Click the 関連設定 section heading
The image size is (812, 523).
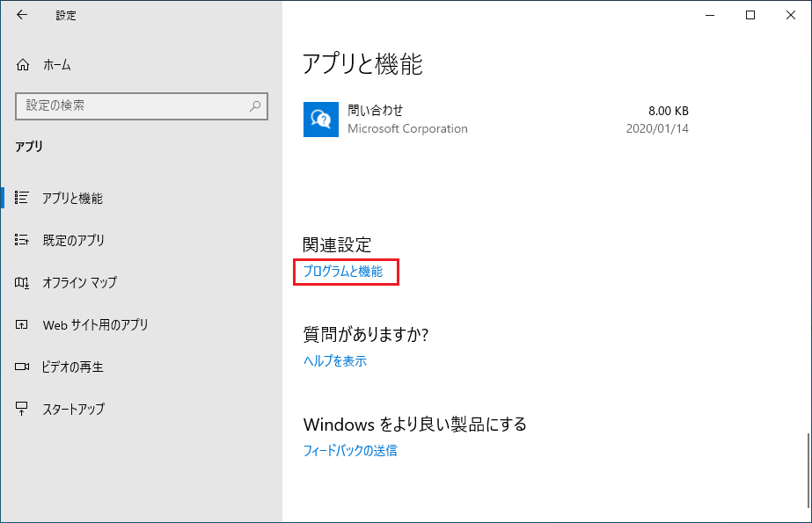click(x=337, y=244)
